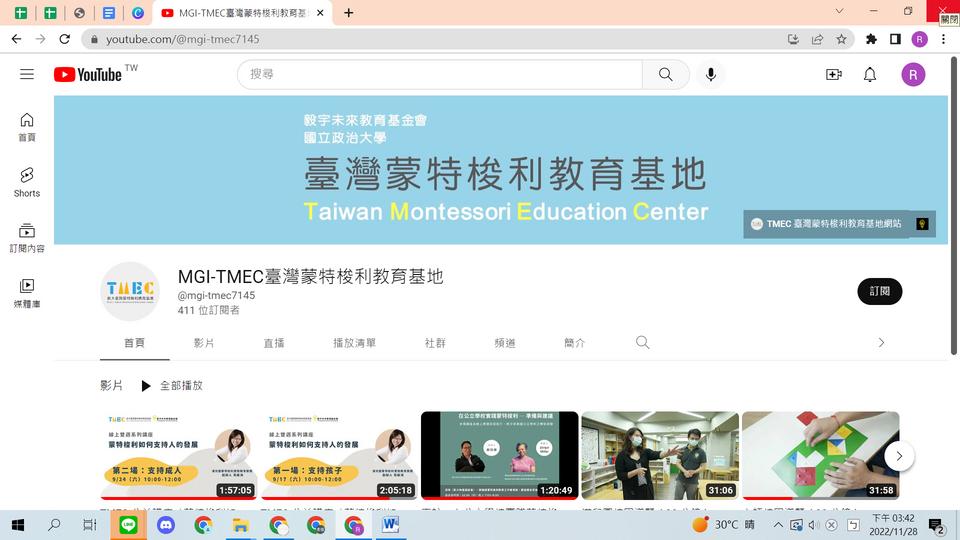Image resolution: width=960 pixels, height=540 pixels.
Task: Open the 1:20:49 video thumbnail
Action: 500,456
